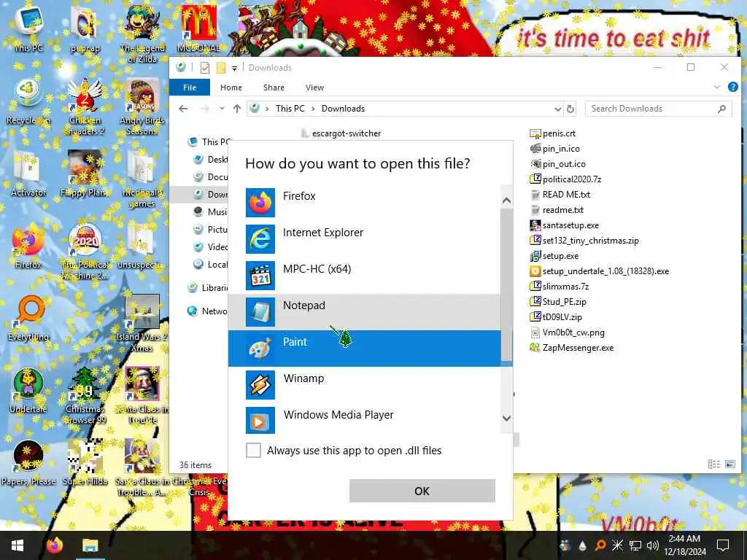
Task: Refresh the Downloads folder
Action: [x=570, y=109]
